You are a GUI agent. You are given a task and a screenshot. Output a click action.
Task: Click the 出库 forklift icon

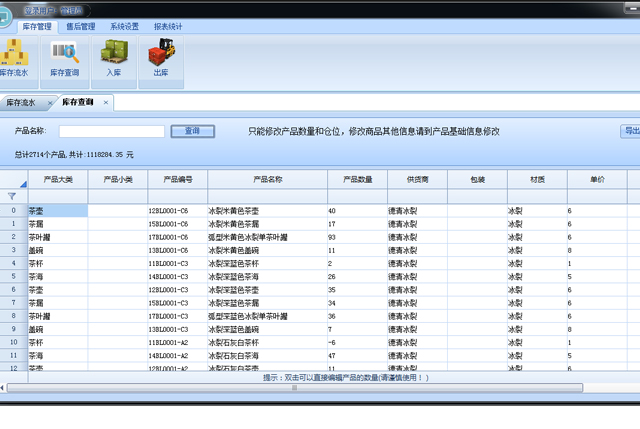pos(161,57)
